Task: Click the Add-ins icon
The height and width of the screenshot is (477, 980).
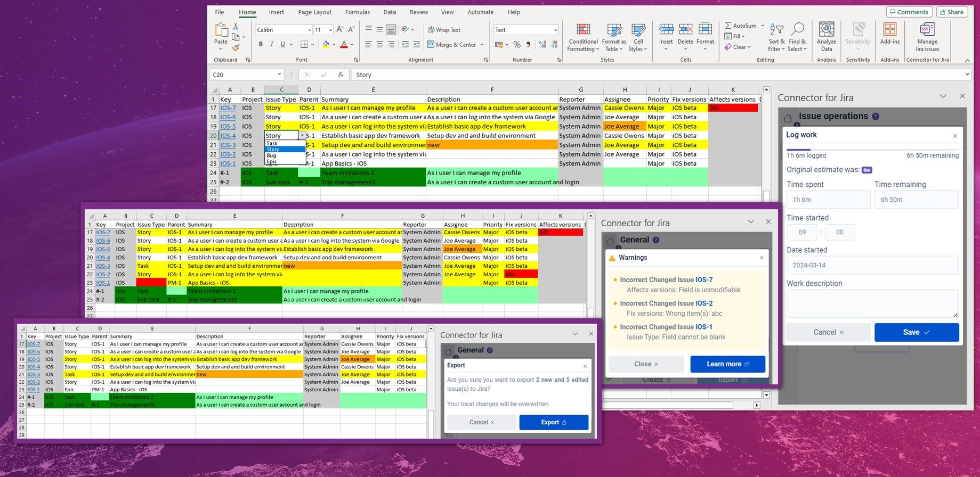Action: (890, 29)
